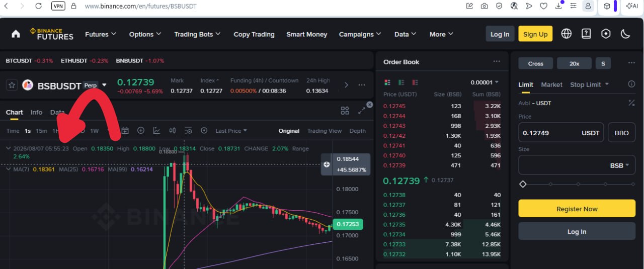Screen dimensions: 644x269
Task: Switch to Info tab
Action: click(36, 112)
